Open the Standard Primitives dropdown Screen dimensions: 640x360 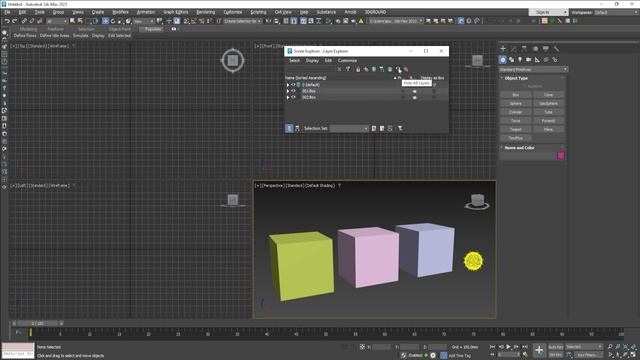point(533,69)
